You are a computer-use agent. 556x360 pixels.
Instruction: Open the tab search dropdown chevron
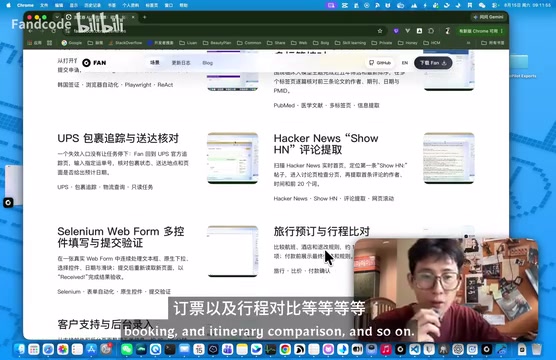click(57, 17)
